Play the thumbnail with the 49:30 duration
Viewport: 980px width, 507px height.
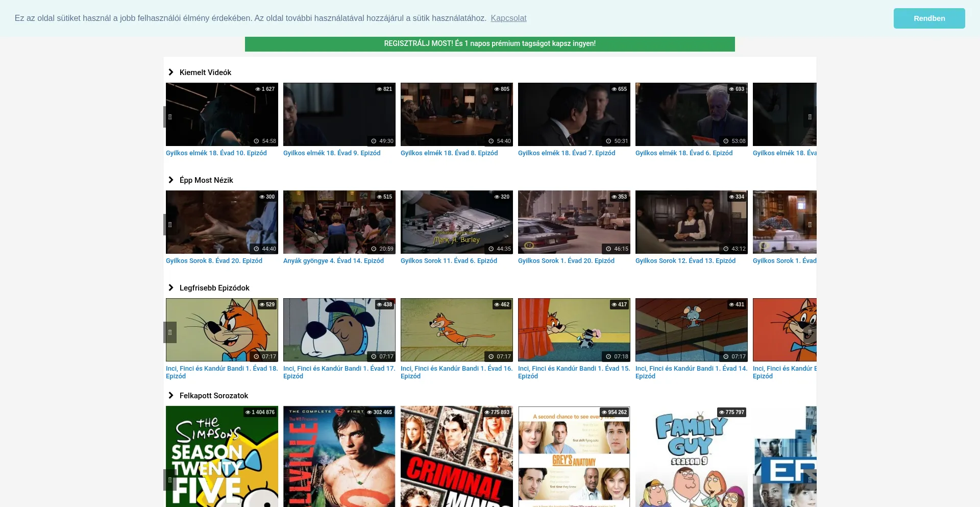[x=339, y=114]
